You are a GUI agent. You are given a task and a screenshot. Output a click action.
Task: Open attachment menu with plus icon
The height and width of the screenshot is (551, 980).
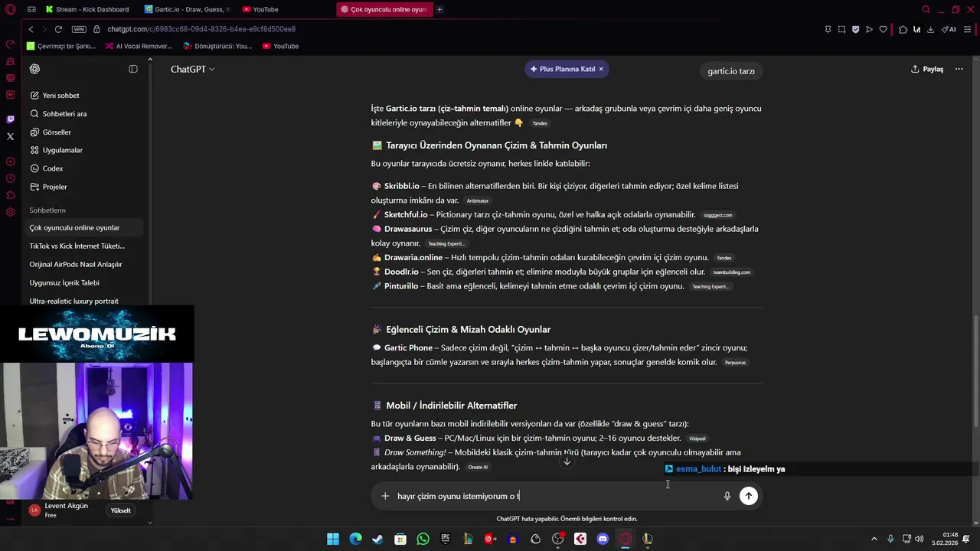[x=385, y=496]
